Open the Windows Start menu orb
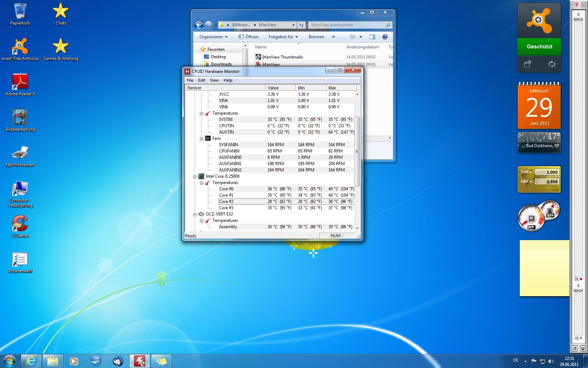Image resolution: width=588 pixels, height=368 pixels. point(9,361)
